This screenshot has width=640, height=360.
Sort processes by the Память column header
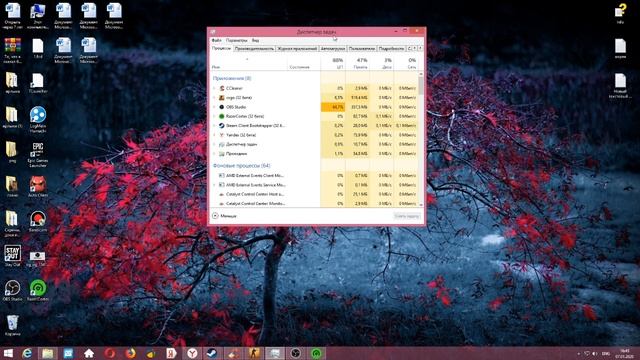pos(358,63)
